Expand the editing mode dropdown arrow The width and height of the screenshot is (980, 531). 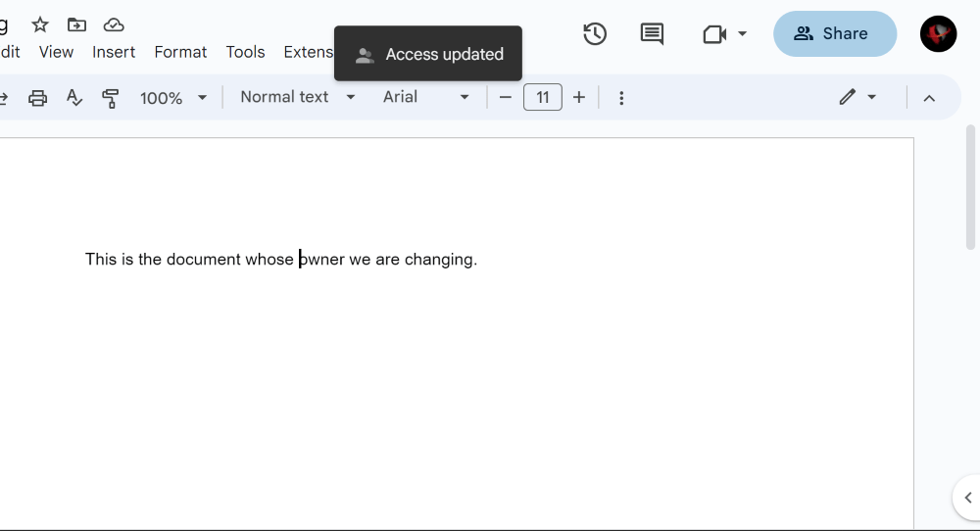(872, 97)
